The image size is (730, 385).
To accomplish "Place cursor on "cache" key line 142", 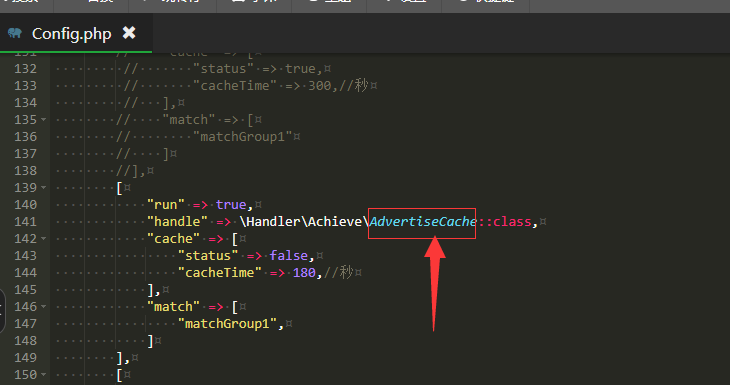I will [x=173, y=239].
